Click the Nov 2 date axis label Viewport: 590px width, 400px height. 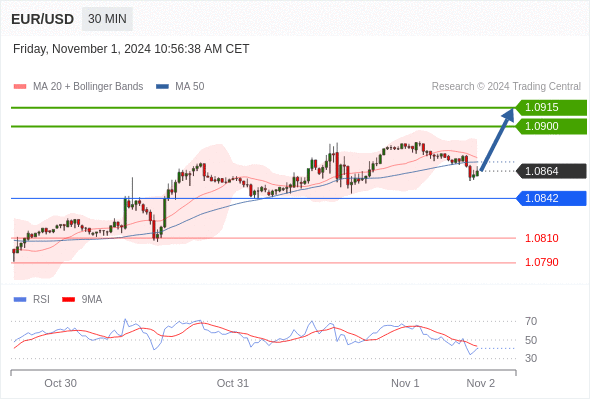click(481, 383)
